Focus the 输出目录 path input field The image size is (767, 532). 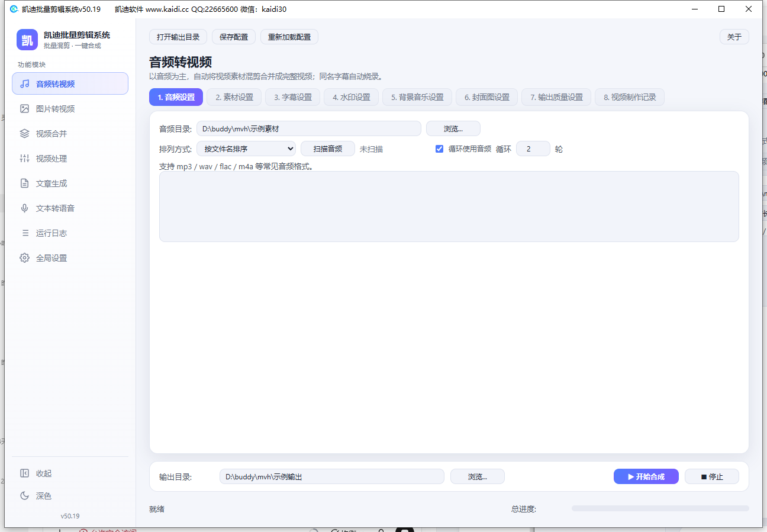click(332, 476)
